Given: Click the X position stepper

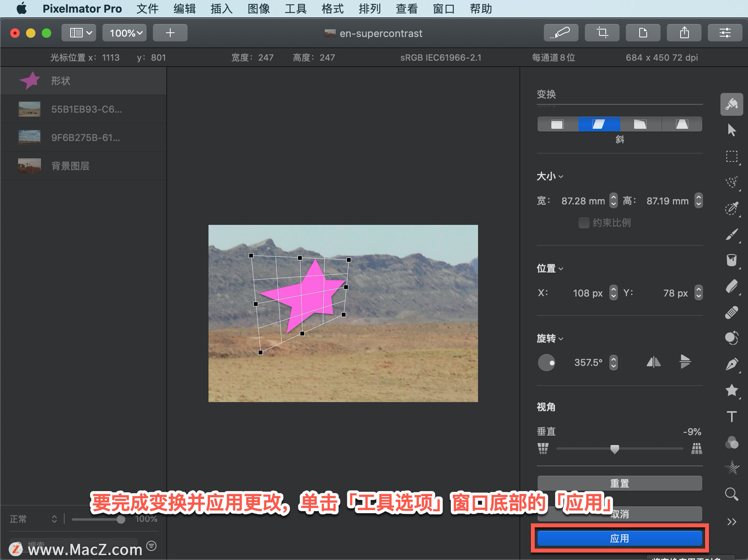Looking at the screenshot, I should [613, 293].
